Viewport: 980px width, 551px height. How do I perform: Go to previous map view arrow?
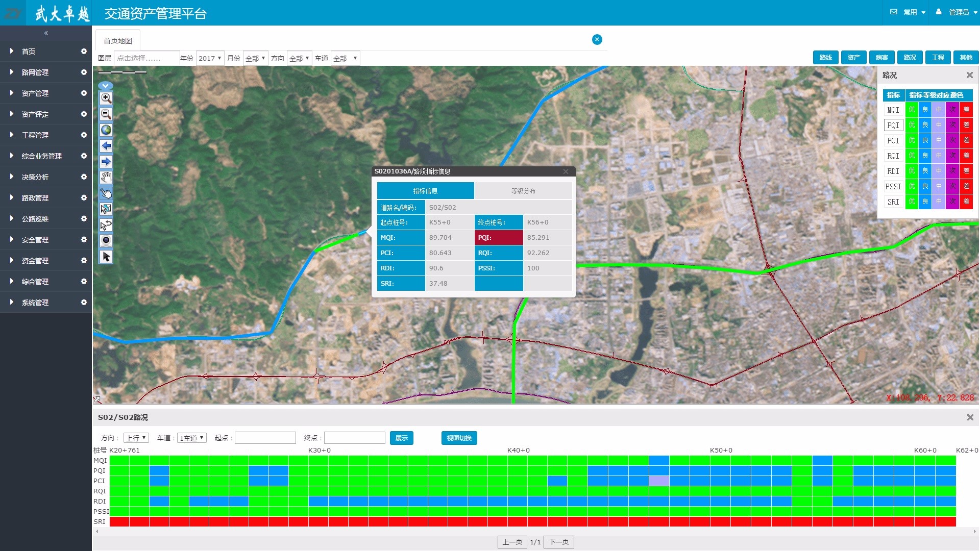pos(106,146)
